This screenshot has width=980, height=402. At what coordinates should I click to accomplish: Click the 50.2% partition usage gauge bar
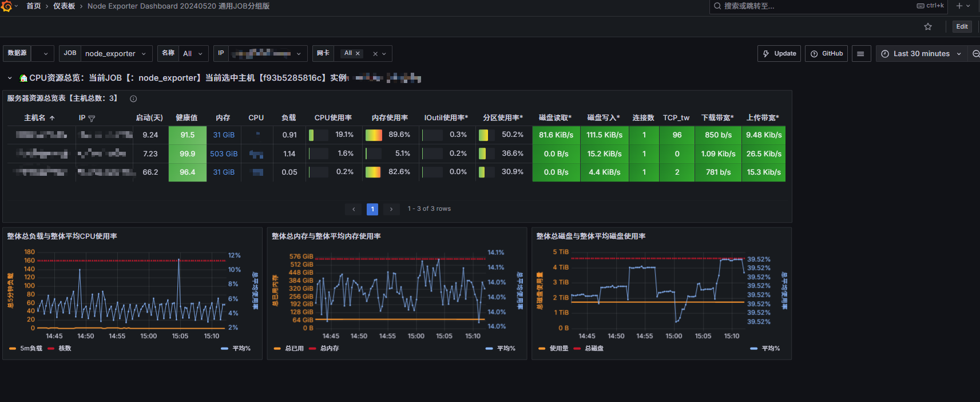click(483, 135)
